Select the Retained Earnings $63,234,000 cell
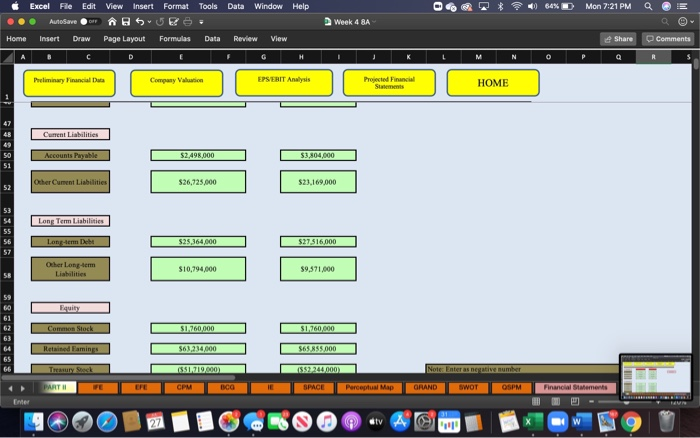 pos(198,349)
